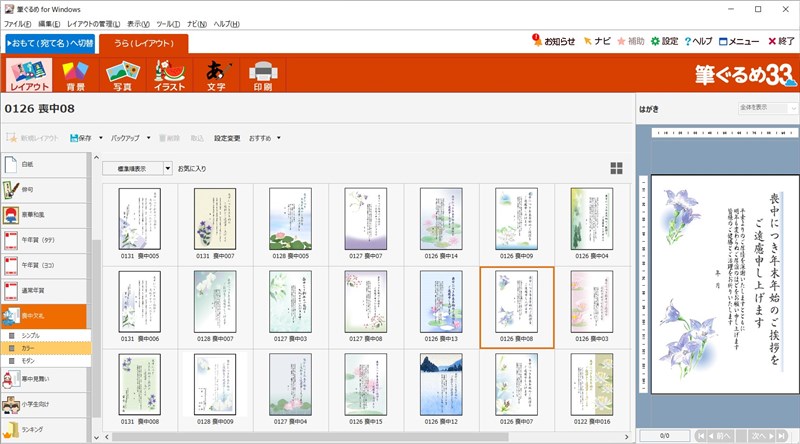Open the 印刷 print tool
Screen dimensions: 800x444
tap(263, 75)
